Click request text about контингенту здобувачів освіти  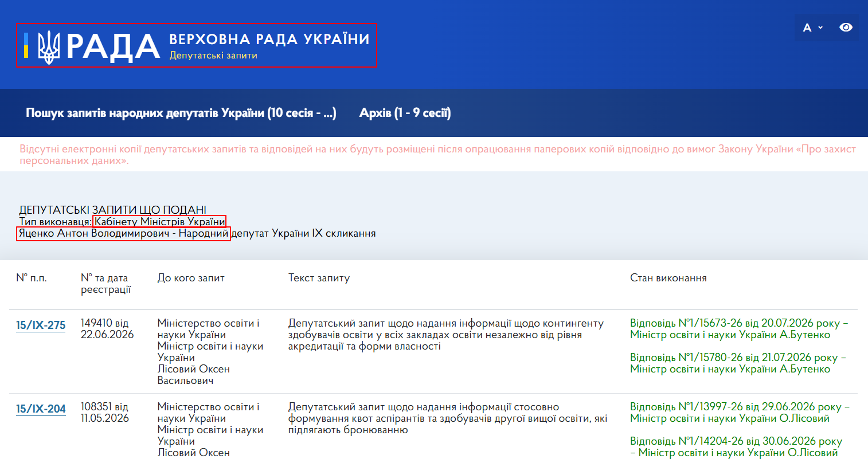coord(446,335)
